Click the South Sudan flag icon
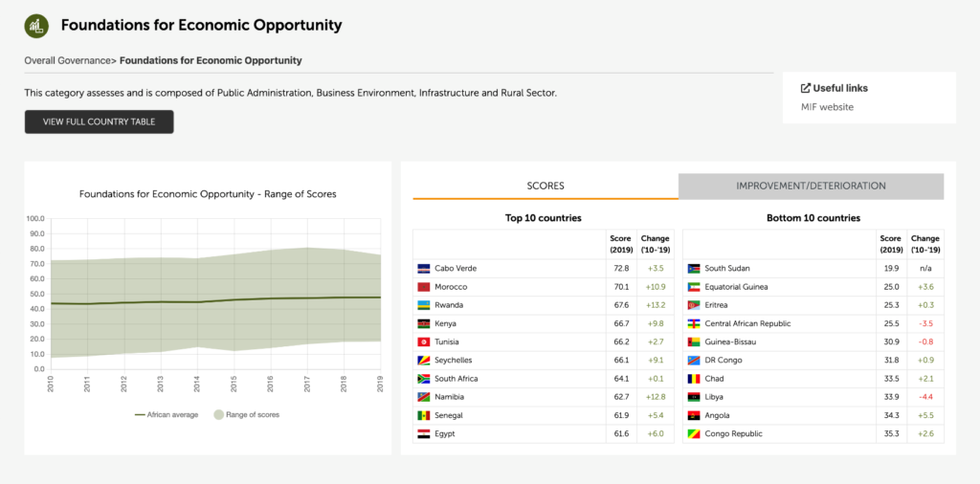Viewport: 980px width, 484px height. [694, 269]
